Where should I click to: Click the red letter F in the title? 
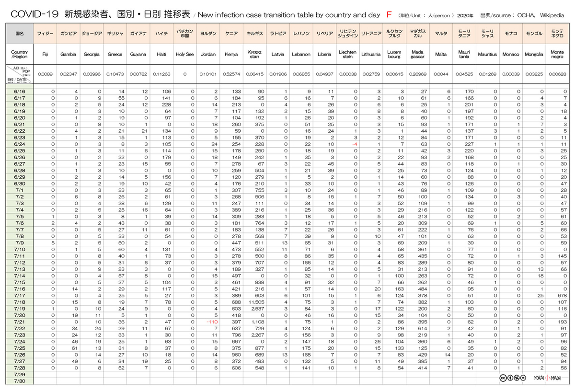pos(390,15)
